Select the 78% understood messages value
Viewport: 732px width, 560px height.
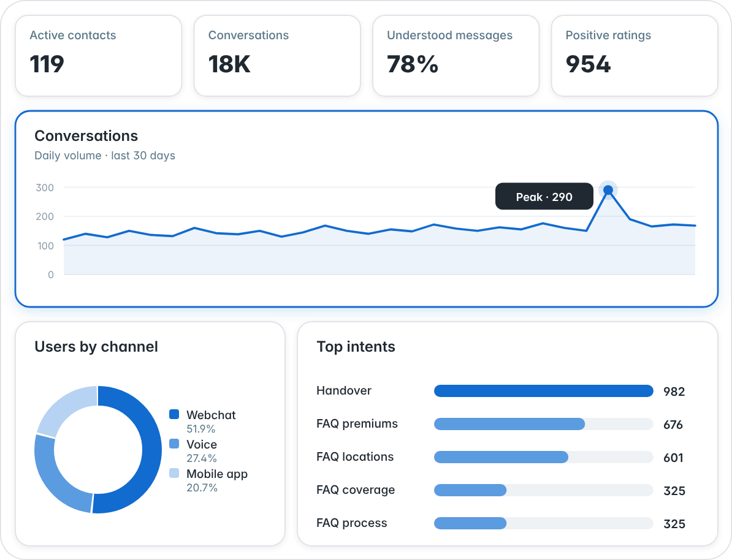(413, 64)
